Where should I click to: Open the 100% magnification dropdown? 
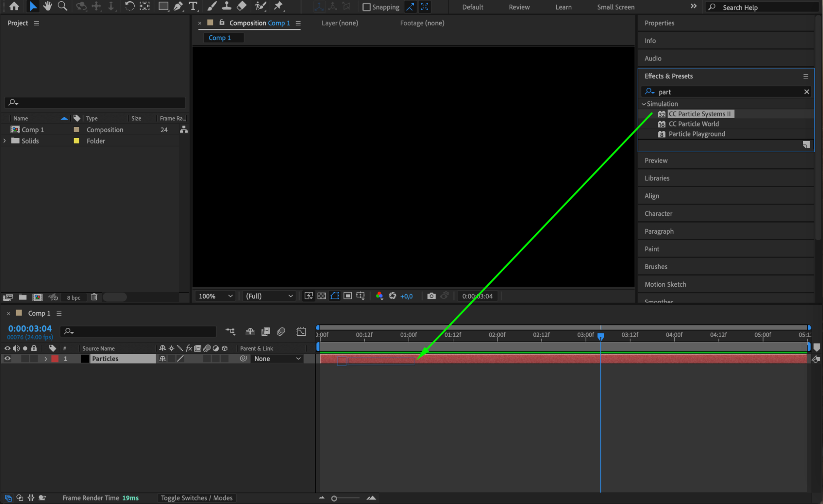(215, 296)
